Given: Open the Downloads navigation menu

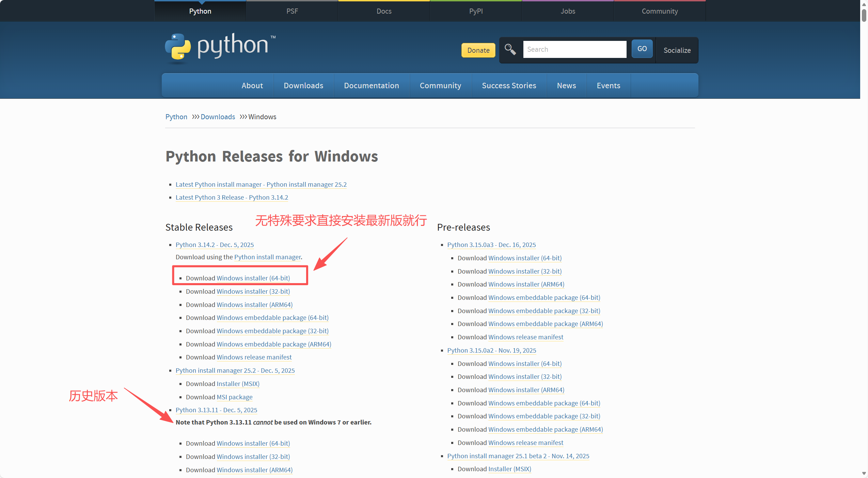Looking at the screenshot, I should (303, 86).
